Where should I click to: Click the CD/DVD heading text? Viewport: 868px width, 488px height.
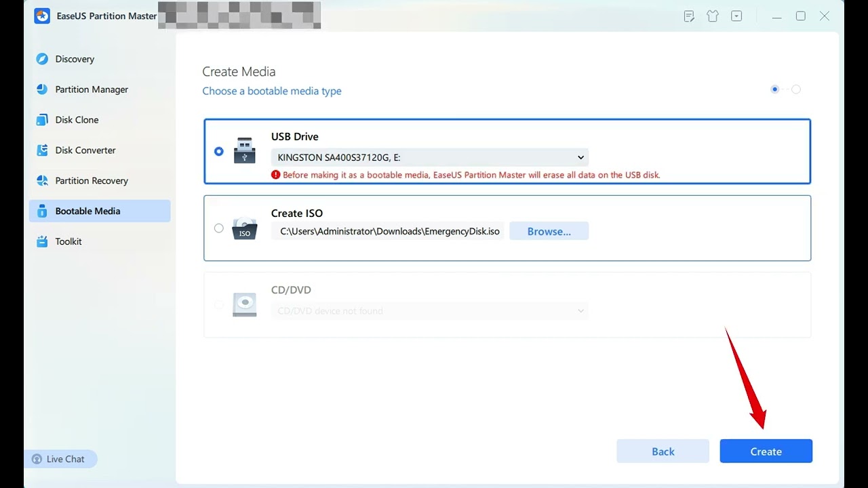pyautogui.click(x=291, y=290)
